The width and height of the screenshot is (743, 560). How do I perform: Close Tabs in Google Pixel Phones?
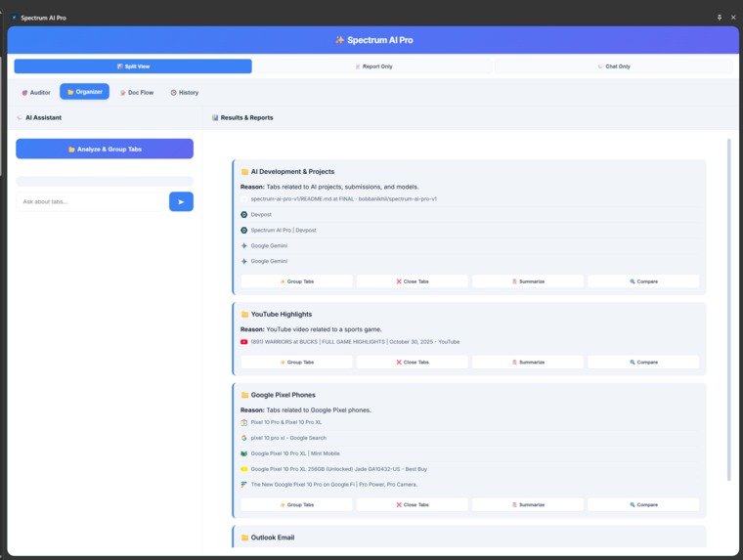[x=413, y=504]
